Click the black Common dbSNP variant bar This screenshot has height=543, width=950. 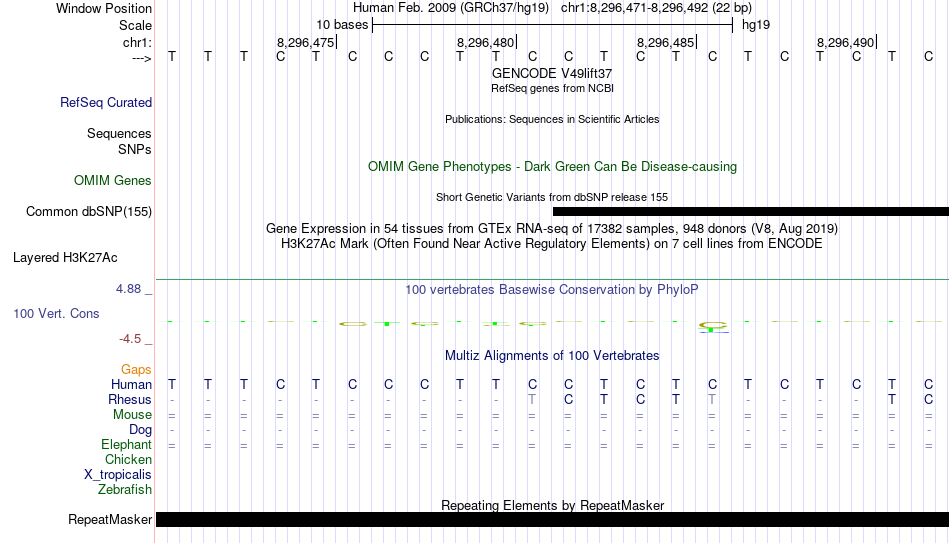pyautogui.click(x=751, y=212)
